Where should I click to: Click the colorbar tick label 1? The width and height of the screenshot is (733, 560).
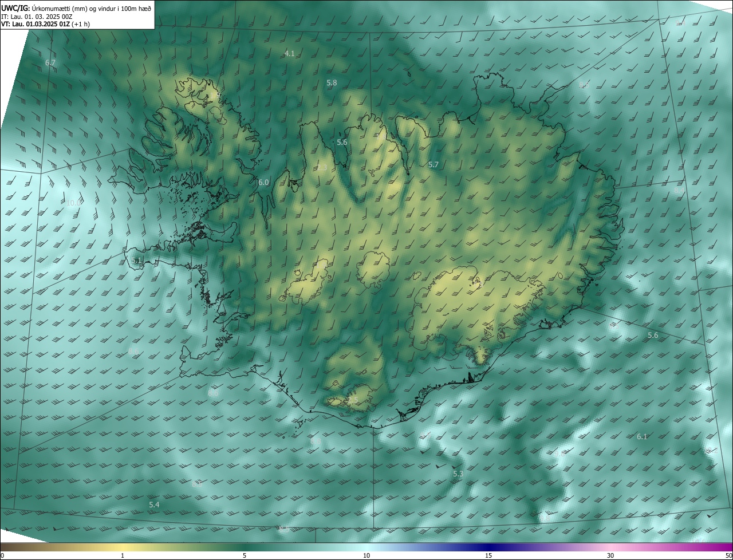pos(123,556)
